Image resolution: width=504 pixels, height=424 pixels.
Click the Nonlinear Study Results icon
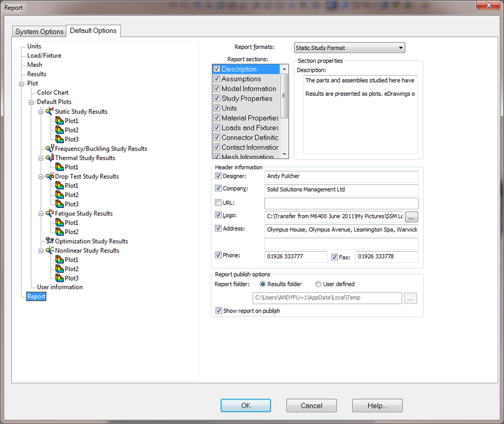point(50,251)
